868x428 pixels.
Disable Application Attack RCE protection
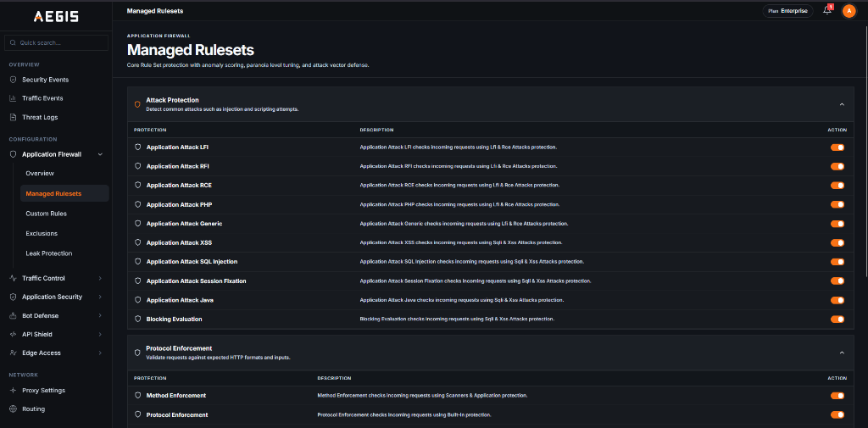(x=837, y=185)
